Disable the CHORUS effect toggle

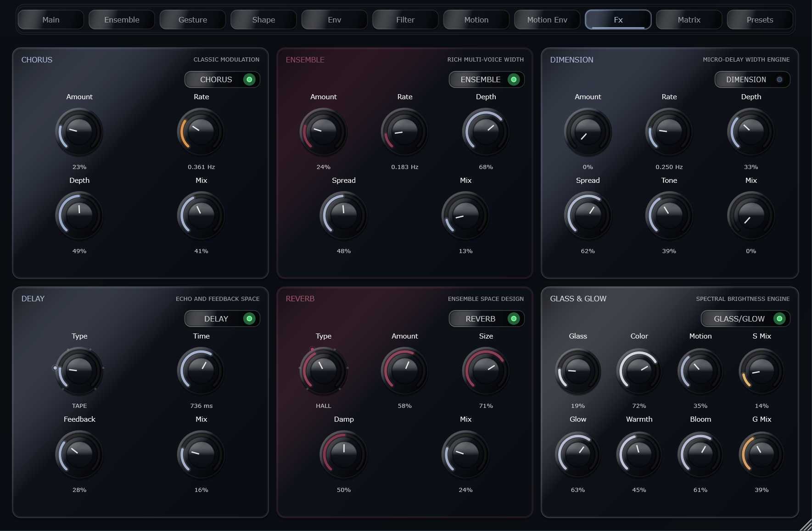(x=222, y=79)
